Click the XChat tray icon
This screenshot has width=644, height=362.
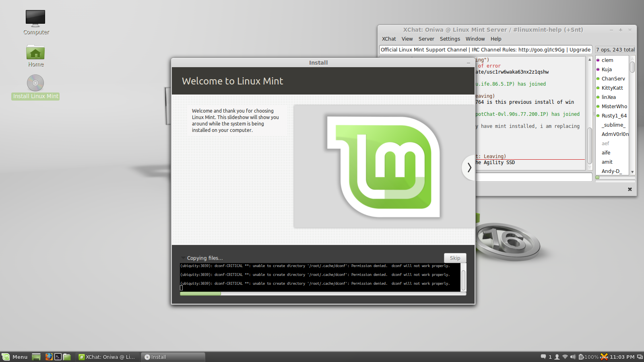[604, 357]
